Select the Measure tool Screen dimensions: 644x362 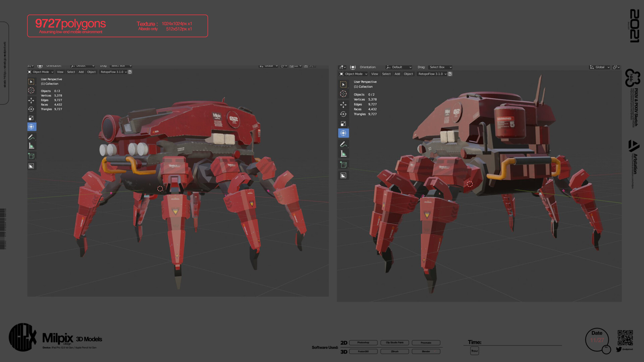[32, 146]
